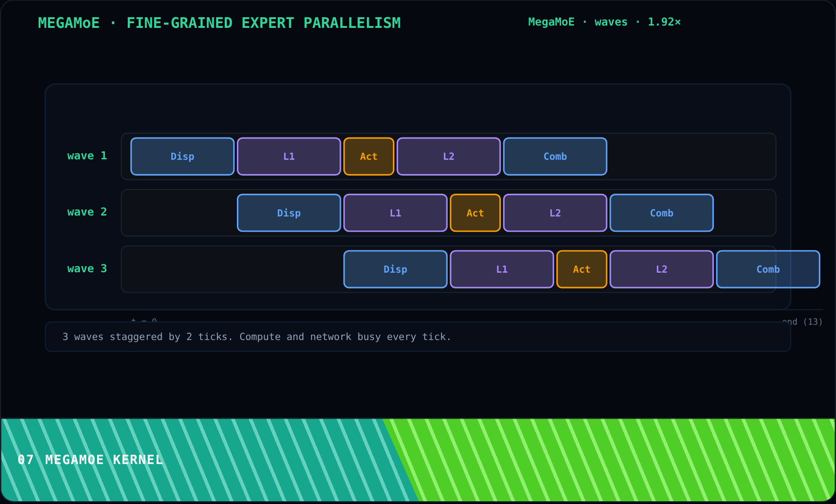This screenshot has height=504, width=836.
Task: Click the 07 MEGAMOE KERNEL footer title
Action: pos(90,460)
